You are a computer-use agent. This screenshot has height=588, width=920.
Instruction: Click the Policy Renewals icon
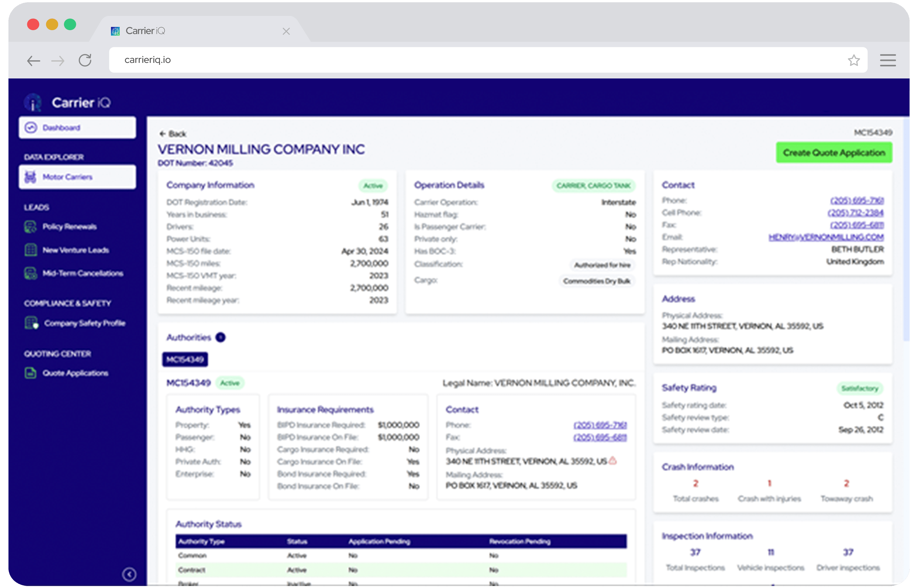tap(30, 227)
